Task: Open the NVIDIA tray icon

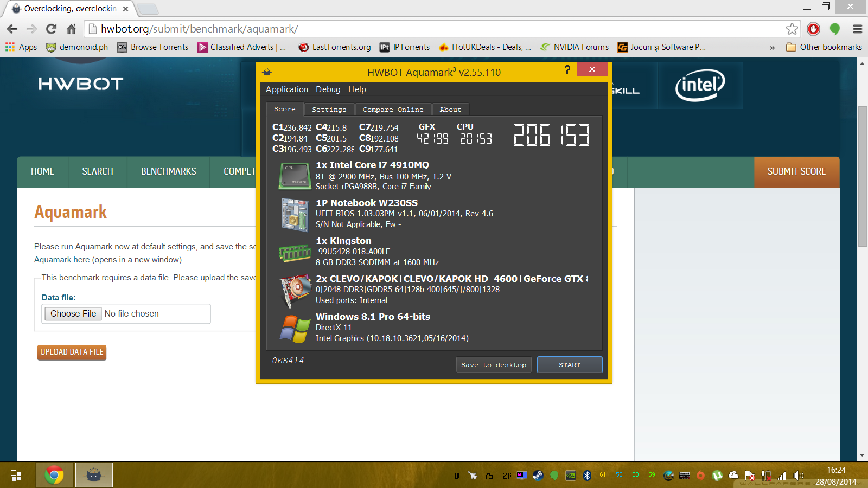Action: pos(571,476)
